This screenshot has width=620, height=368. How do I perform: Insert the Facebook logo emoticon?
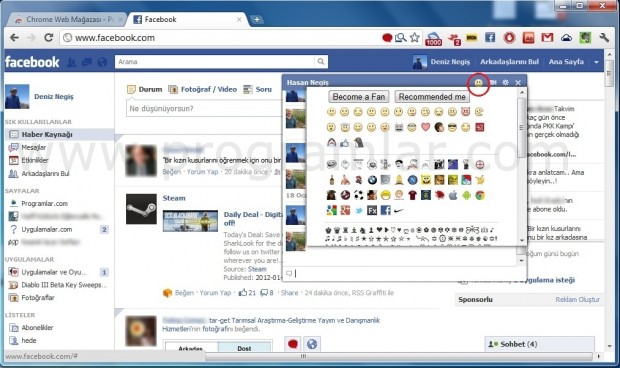(386, 211)
